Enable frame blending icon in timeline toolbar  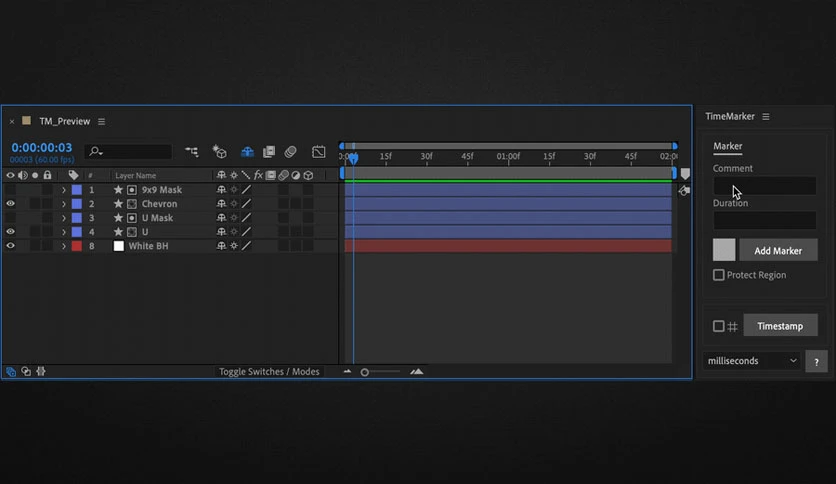269,152
